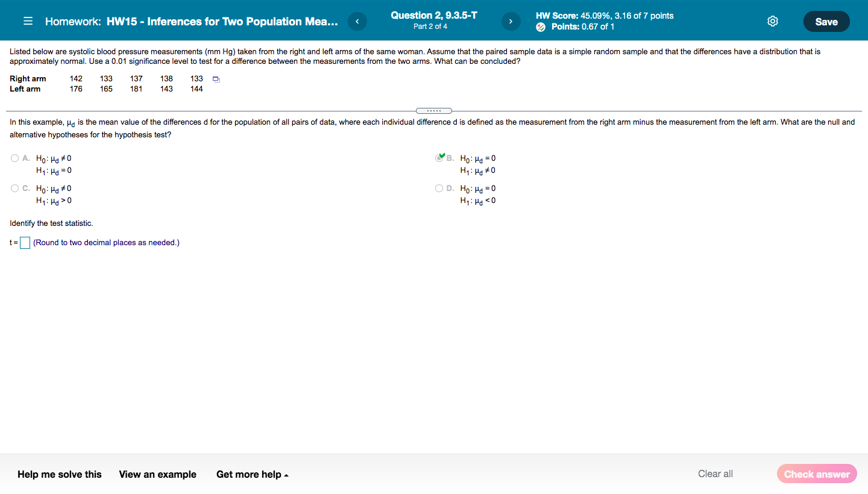Click the Check answer button

817,474
